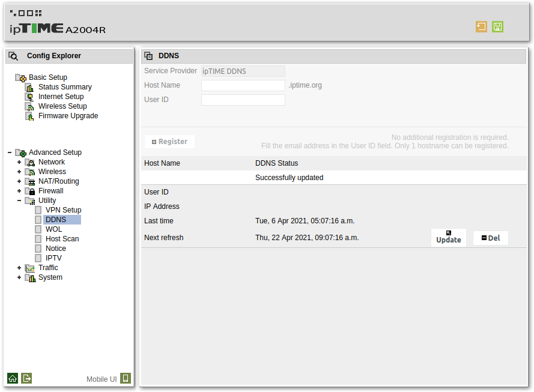Click the 'DDNS Status' column header
The width and height of the screenshot is (534, 392).
point(276,163)
